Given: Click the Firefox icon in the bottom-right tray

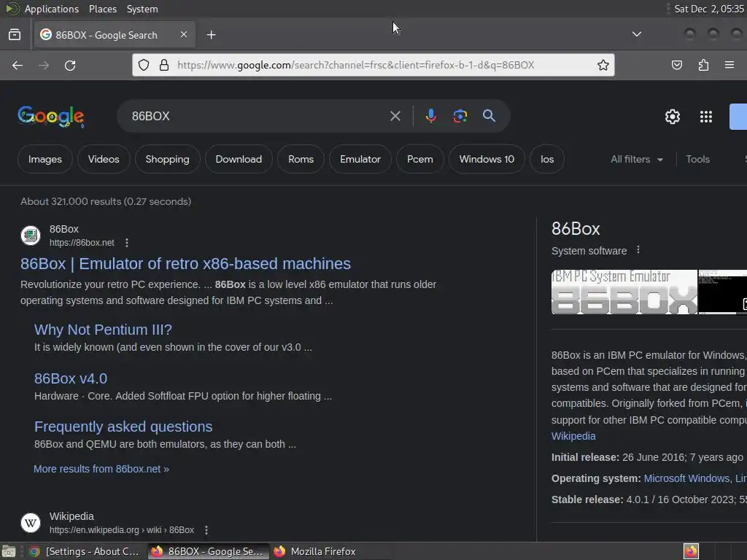Looking at the screenshot, I should coord(691,551).
